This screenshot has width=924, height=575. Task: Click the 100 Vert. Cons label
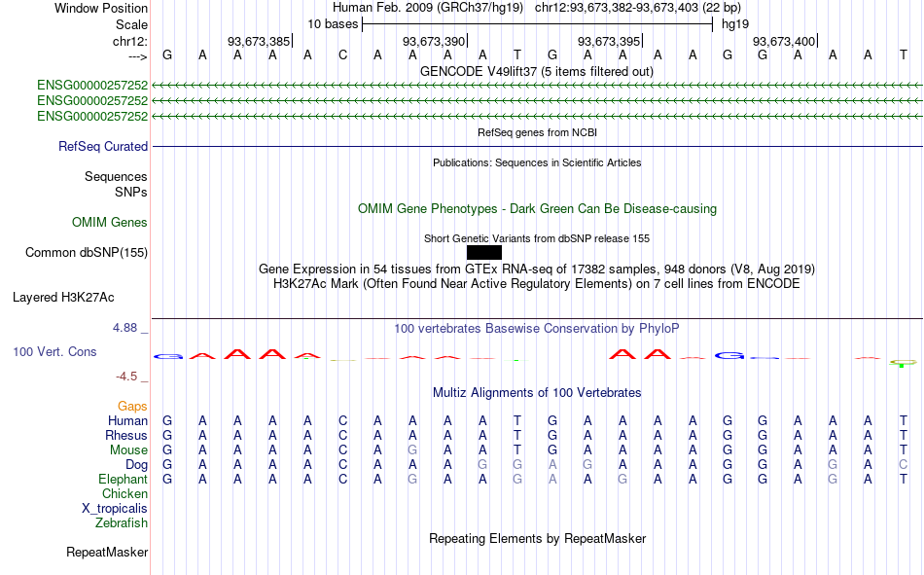[x=54, y=351]
